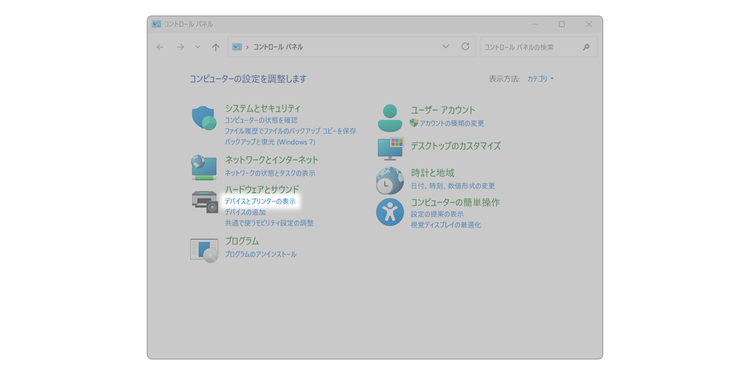Click the システムとセキュリティ shield icon
Viewport: 750px width, 375px height.
(x=204, y=118)
